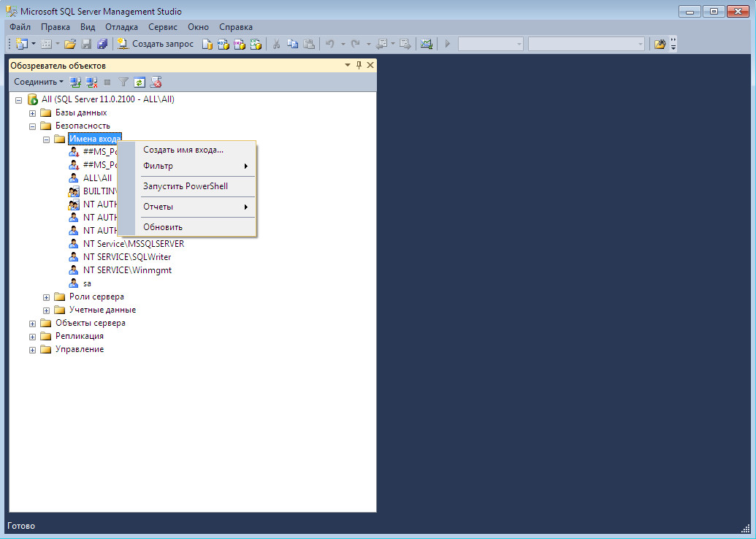Screen dimensions: 756x539
Task: Click the Find in Files folder icon
Action: pos(660,44)
